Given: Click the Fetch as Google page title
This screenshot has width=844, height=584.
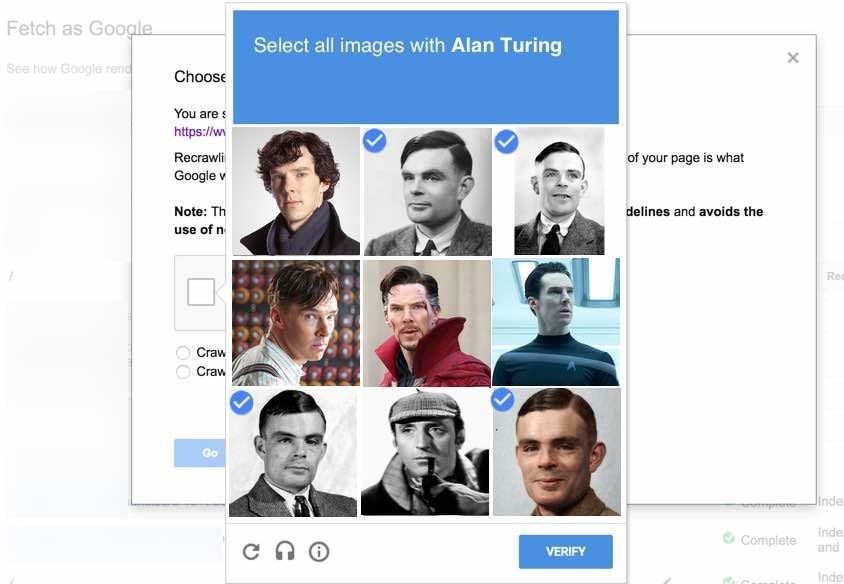Looking at the screenshot, I should pos(80,29).
